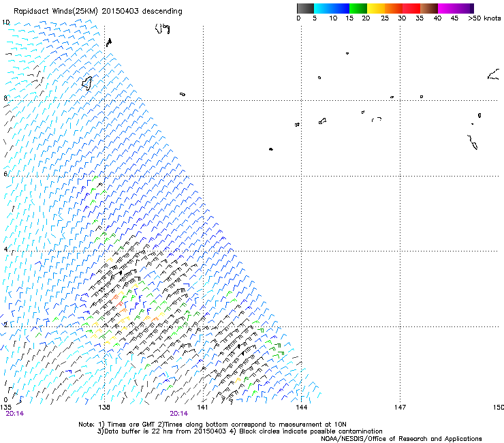Viewport: 504px width, 443px height.
Task: Click the longitude axis label '144'
Action: click(302, 408)
